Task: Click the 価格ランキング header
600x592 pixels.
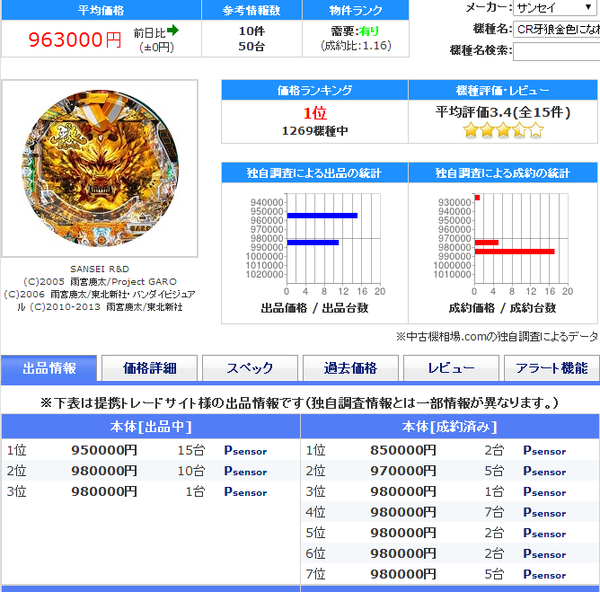Action: 315,90
